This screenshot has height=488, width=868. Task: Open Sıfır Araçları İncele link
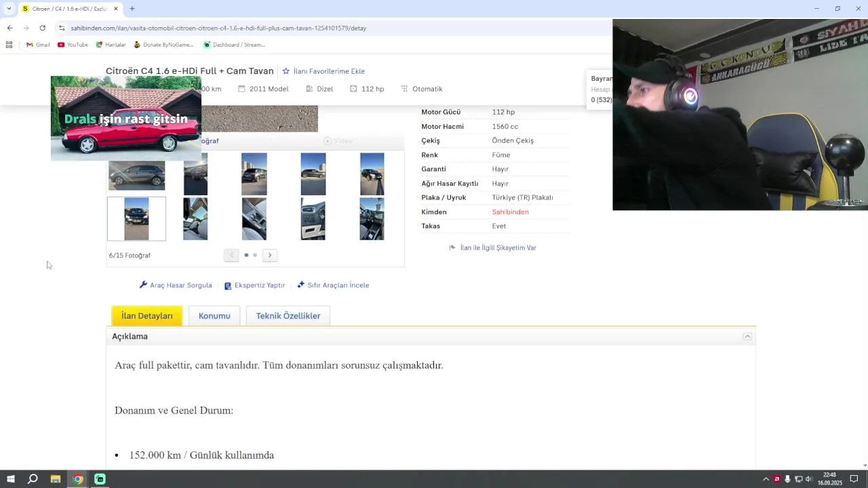[333, 285]
